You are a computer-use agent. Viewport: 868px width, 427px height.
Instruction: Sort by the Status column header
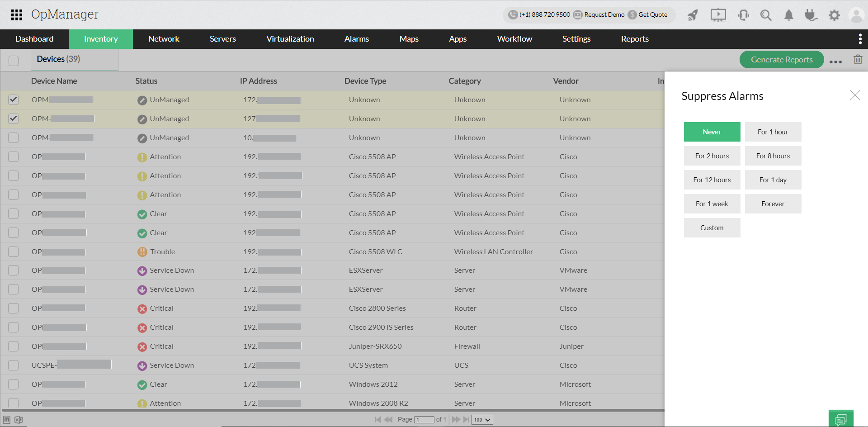click(x=146, y=81)
